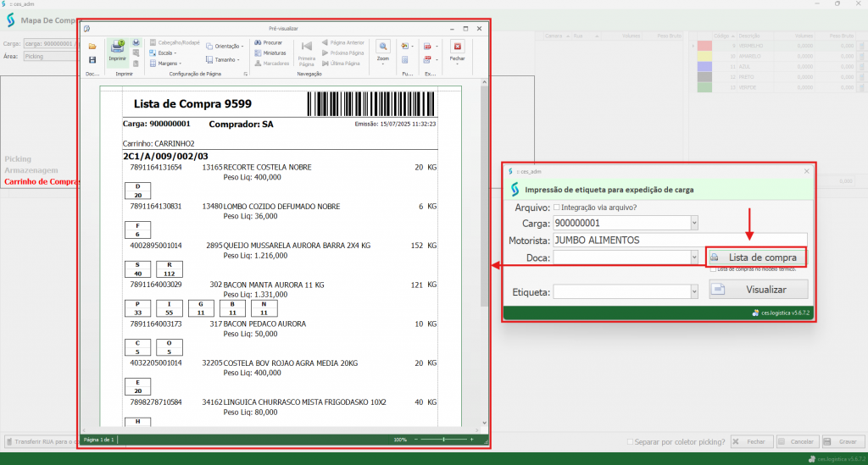Open the Doca dropdown
This screenshot has height=465, width=868.
pyautogui.click(x=694, y=257)
